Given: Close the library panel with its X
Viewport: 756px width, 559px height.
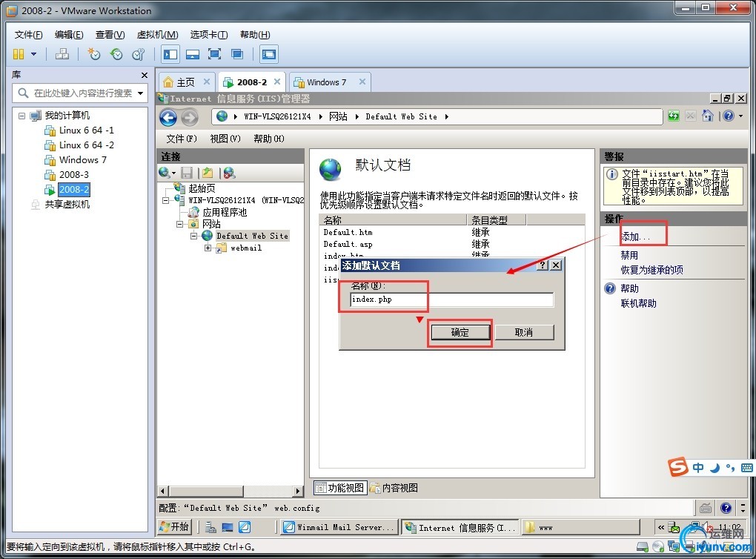Looking at the screenshot, I should [145, 75].
